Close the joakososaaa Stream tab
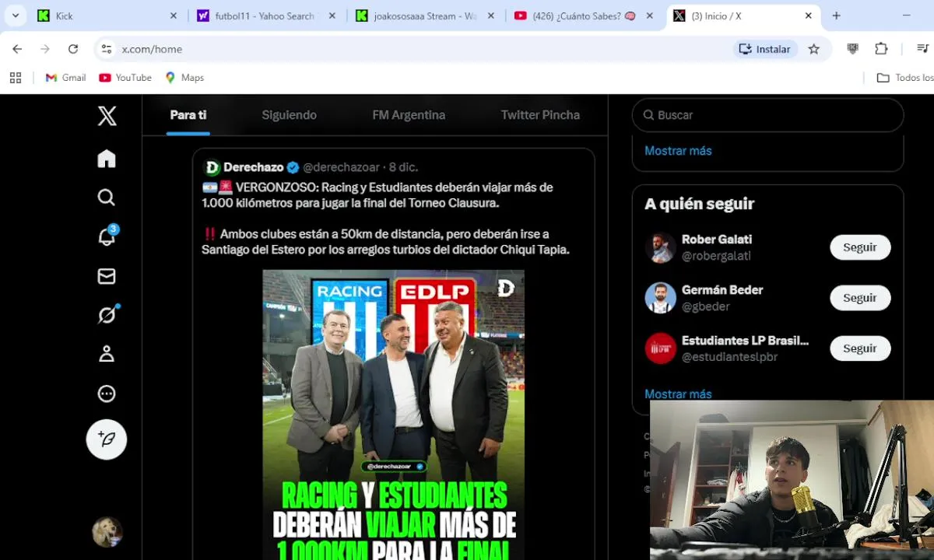 (x=490, y=16)
